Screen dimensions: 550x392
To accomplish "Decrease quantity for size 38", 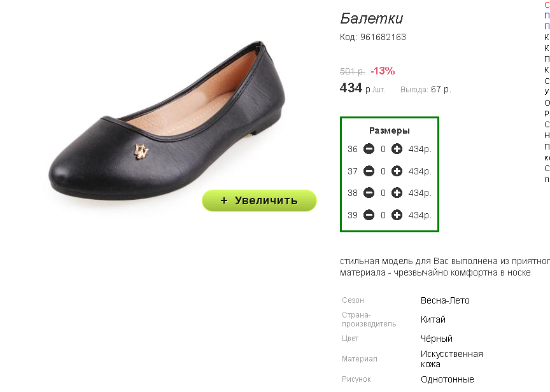I will point(369,193).
